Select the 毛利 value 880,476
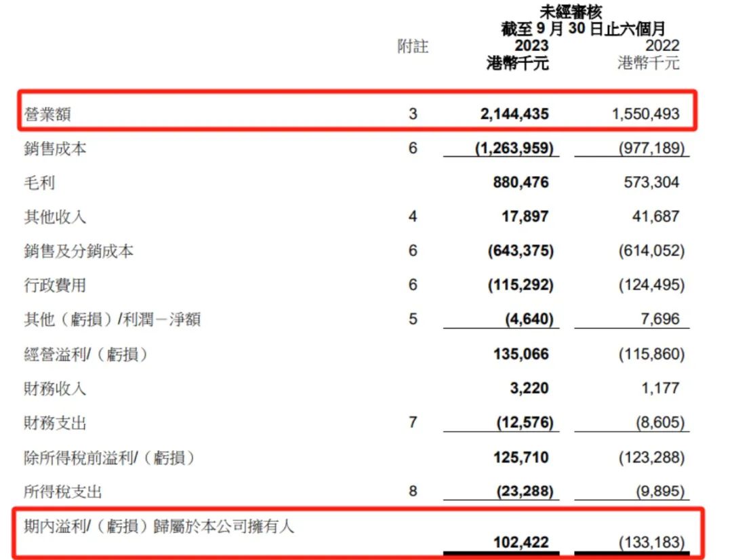The width and height of the screenshot is (732, 560). pyautogui.click(x=521, y=182)
